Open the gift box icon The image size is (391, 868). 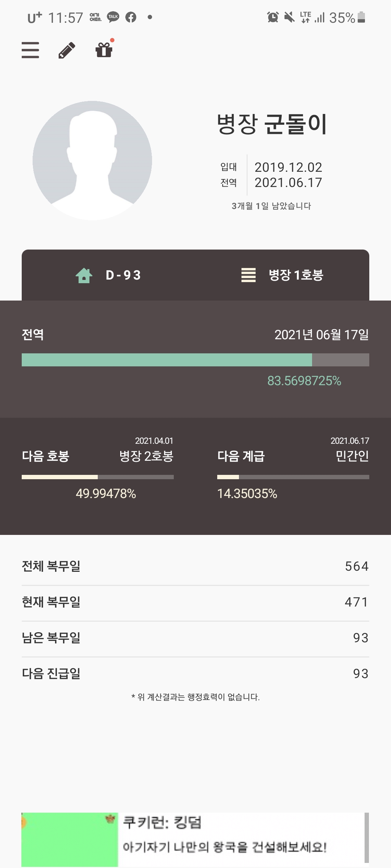(x=104, y=50)
